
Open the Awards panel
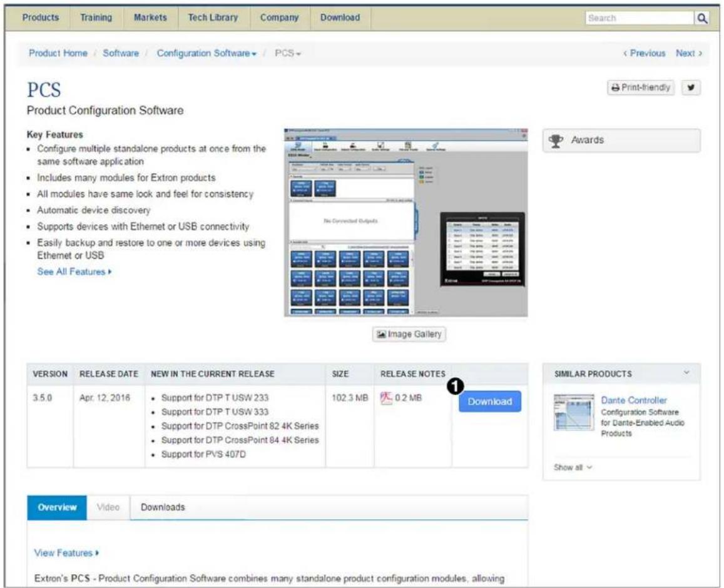pyautogui.click(x=621, y=140)
